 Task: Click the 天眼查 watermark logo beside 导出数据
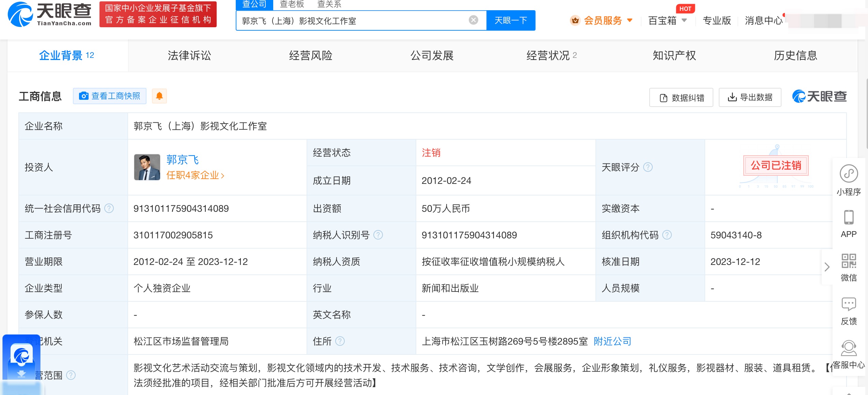[x=819, y=97]
